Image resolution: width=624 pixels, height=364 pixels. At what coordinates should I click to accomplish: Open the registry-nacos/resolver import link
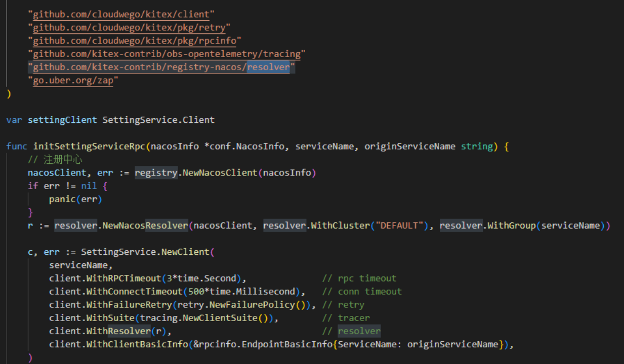pyautogui.click(x=161, y=67)
